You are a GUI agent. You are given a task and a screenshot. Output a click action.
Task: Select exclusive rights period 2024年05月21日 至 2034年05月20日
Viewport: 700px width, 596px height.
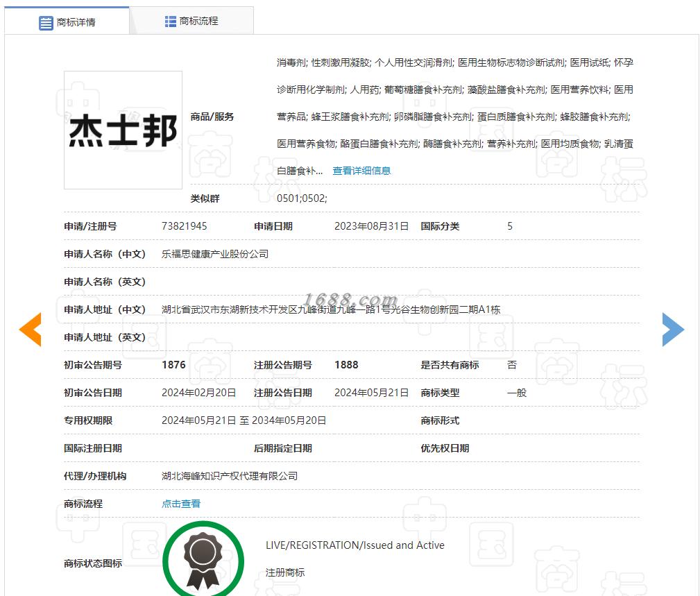pyautogui.click(x=244, y=420)
